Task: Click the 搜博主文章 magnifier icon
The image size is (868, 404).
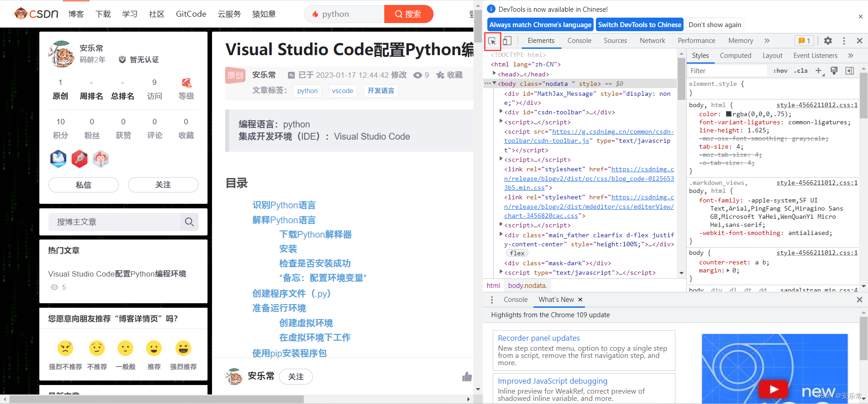Action: pyautogui.click(x=189, y=222)
